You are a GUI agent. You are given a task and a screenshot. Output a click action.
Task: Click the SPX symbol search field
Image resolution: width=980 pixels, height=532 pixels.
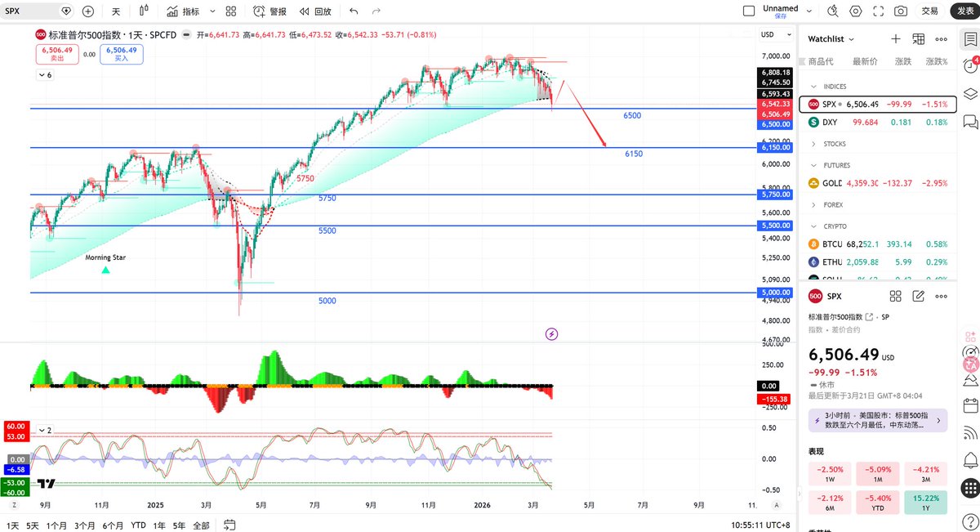coord(24,11)
